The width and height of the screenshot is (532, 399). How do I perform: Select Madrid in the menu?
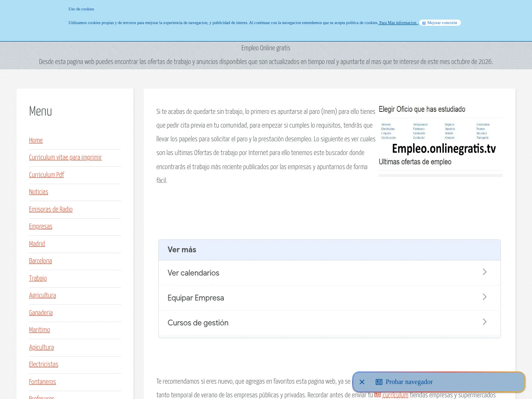click(37, 244)
